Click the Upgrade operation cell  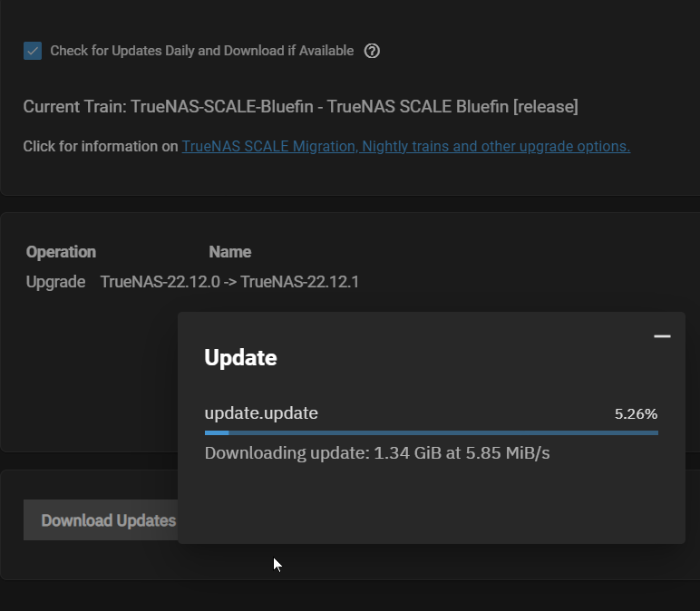click(x=56, y=282)
